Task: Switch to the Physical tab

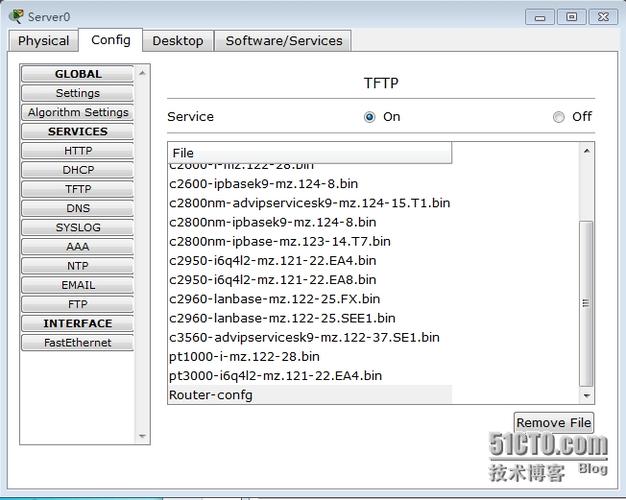Action: [43, 41]
